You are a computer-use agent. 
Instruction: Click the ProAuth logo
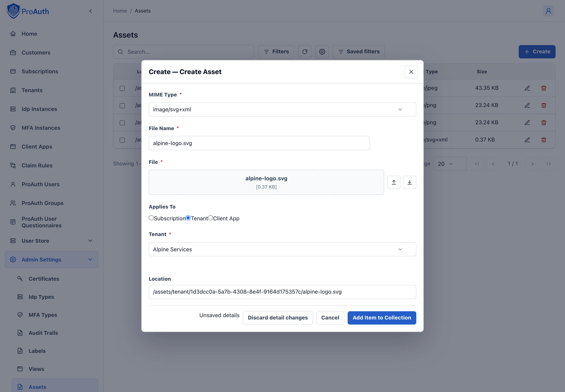[x=27, y=11]
